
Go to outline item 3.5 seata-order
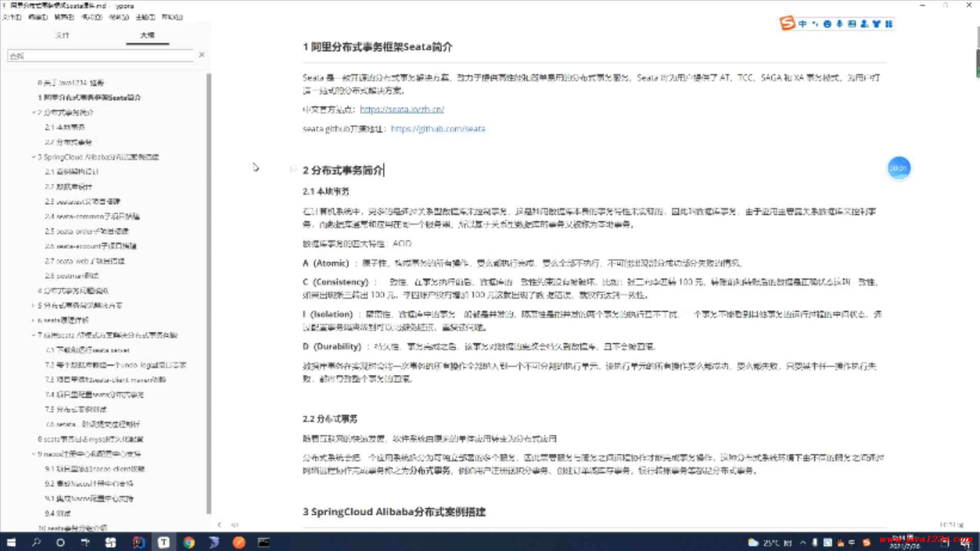click(x=87, y=231)
